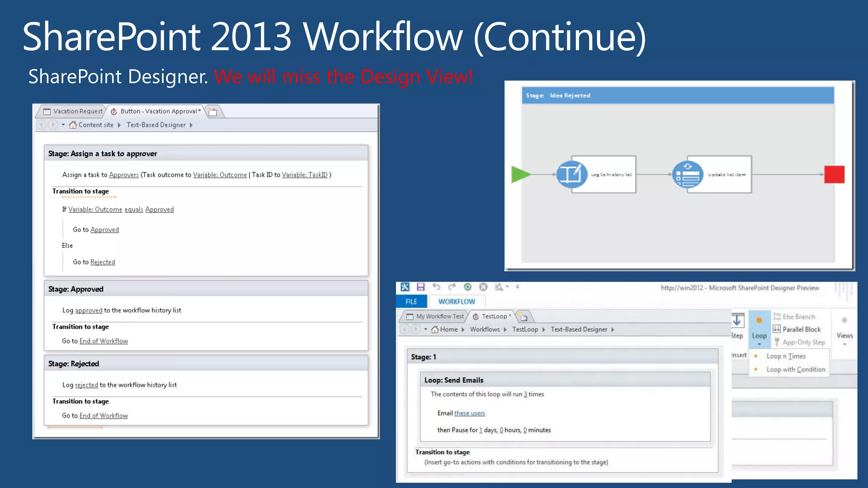
Task: Click the gray Stop icon in toolbar
Action: [x=483, y=287]
